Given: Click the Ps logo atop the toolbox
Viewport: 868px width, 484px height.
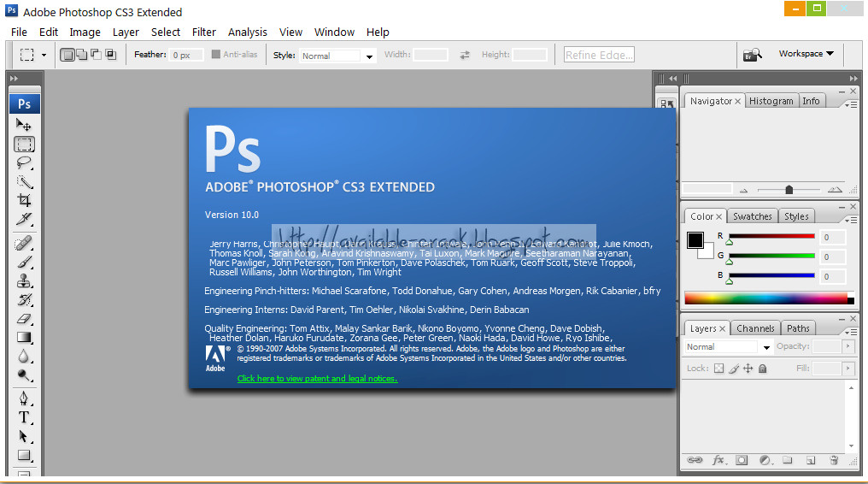Looking at the screenshot, I should [25, 103].
